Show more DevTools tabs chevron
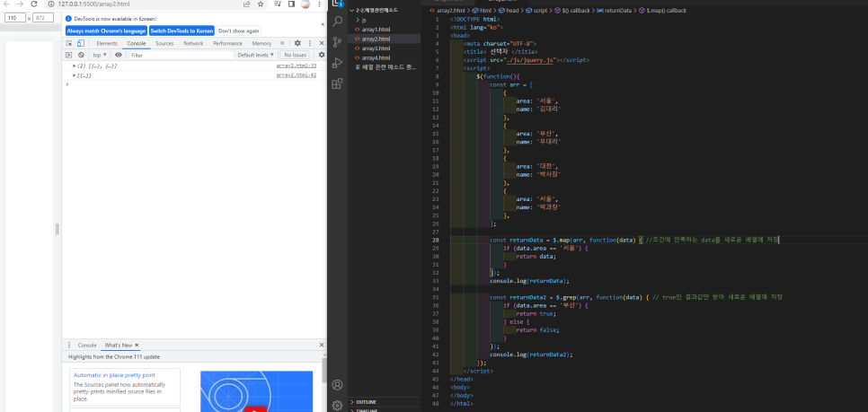Viewport: 868px width, 412px height. [x=282, y=43]
